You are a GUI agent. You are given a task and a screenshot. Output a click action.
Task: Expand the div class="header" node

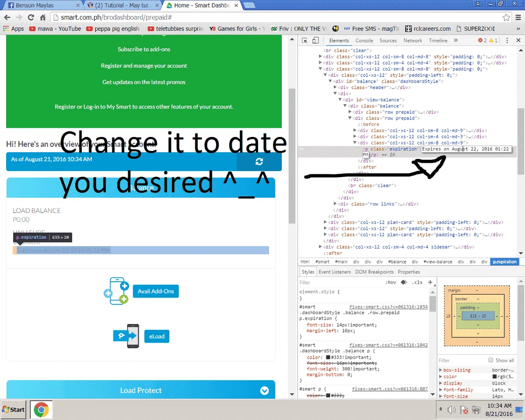pyautogui.click(x=336, y=87)
